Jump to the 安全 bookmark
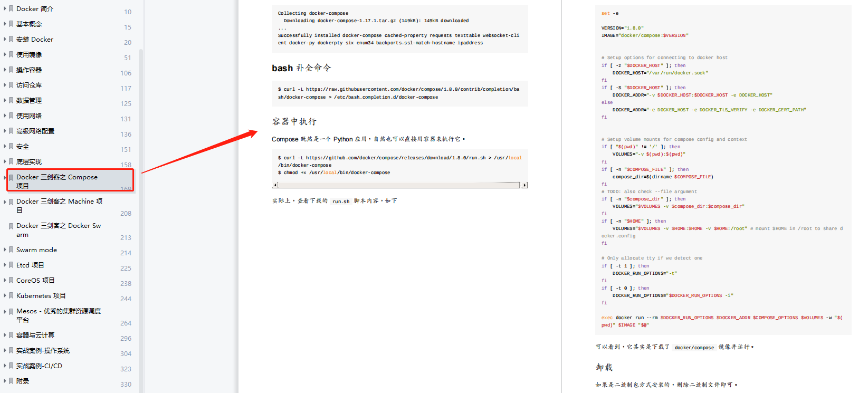868x393 pixels. pos(23,147)
